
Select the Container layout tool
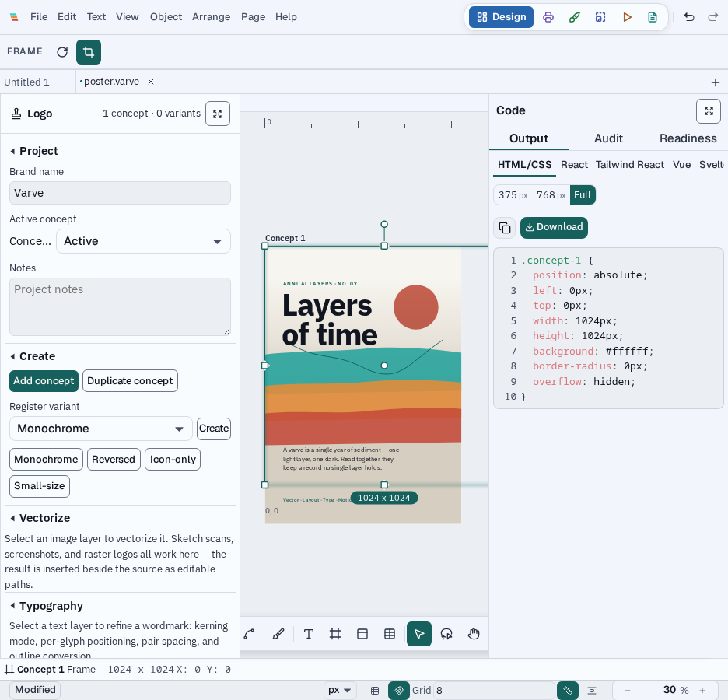[x=362, y=634]
